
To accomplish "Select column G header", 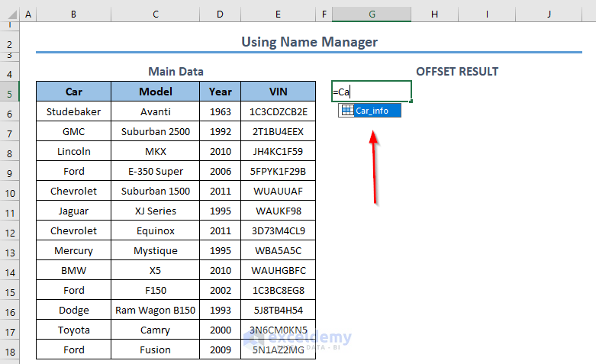I will 372,14.
